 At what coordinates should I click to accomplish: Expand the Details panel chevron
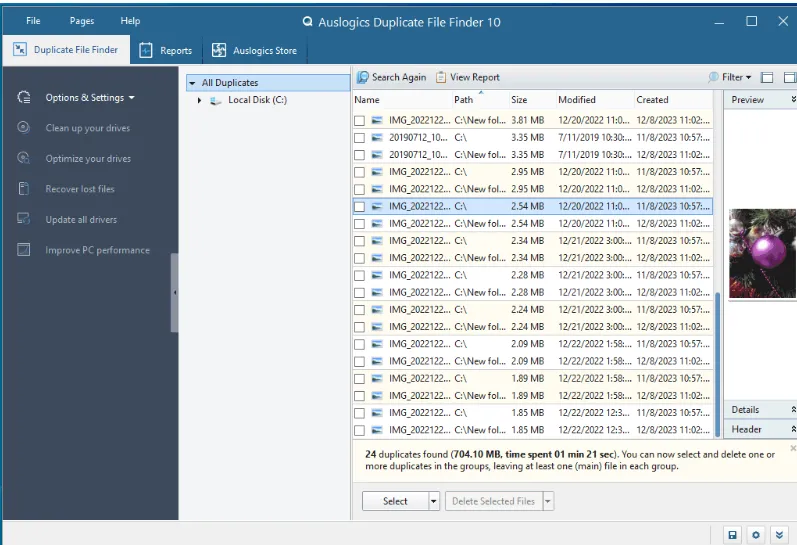[793, 409]
